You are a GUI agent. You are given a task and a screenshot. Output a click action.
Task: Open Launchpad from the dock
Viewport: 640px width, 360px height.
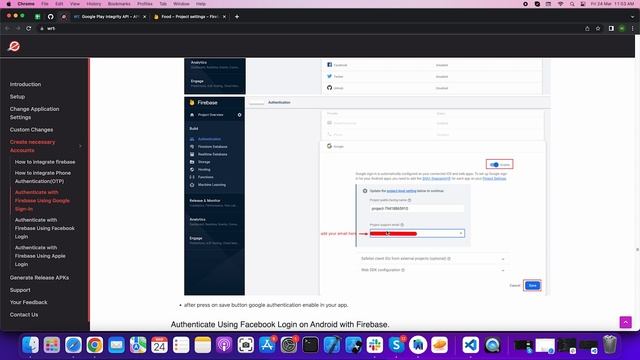tap(52, 345)
